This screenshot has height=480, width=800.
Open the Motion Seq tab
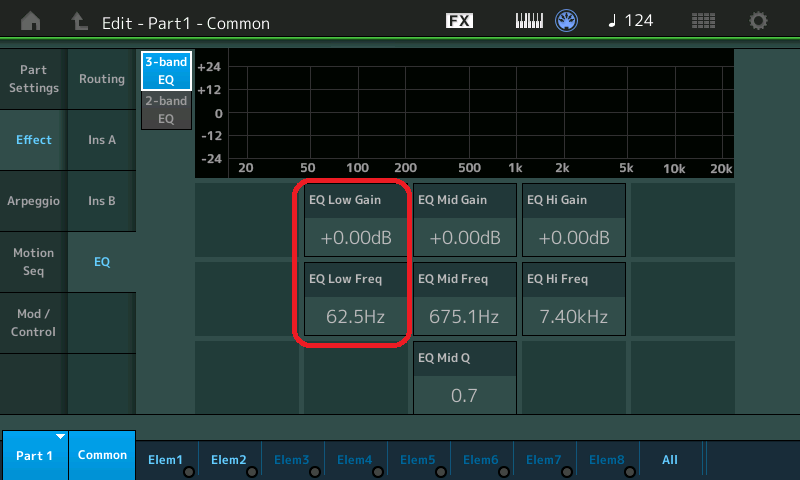coord(34,262)
